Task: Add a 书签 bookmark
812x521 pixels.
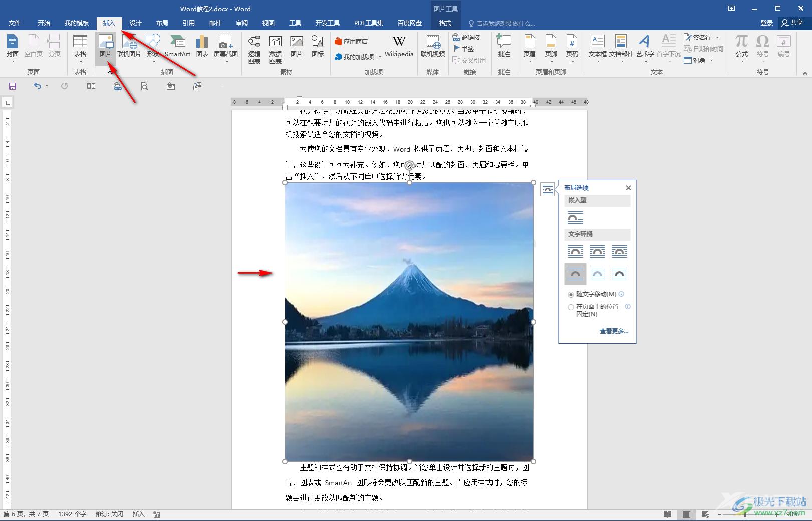Action: click(x=463, y=49)
